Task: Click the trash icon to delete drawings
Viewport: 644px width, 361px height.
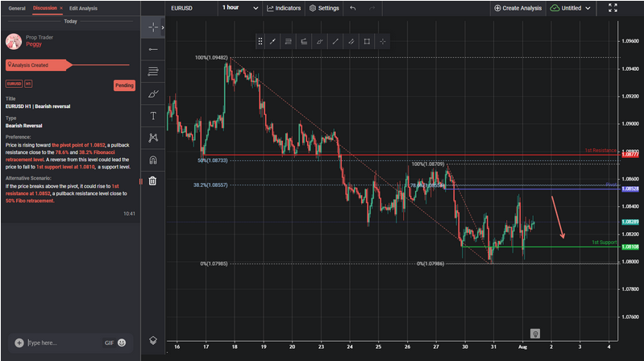Action: [x=152, y=180]
